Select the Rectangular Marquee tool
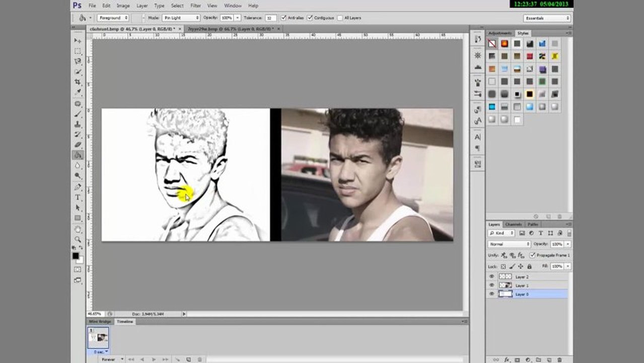Viewport: 644px width, 363px height. pos(78,51)
